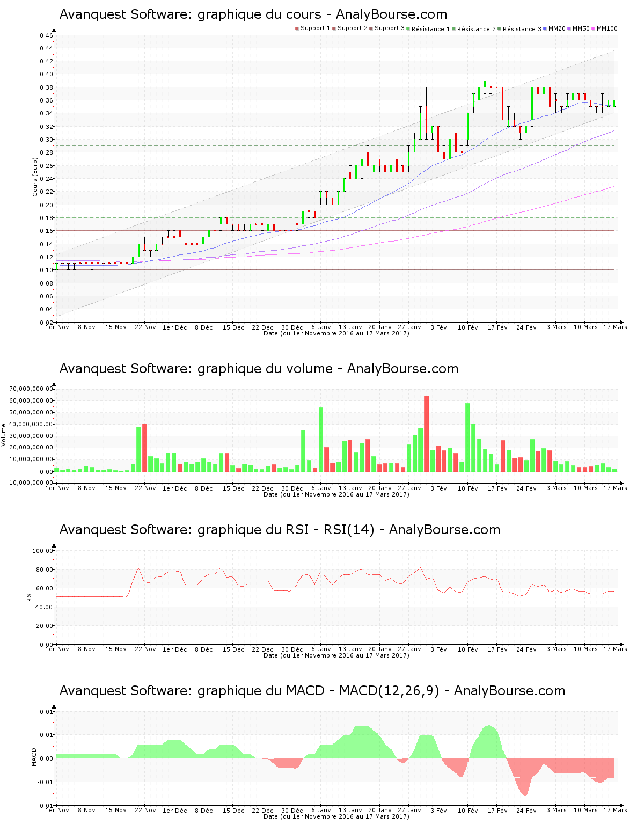Click the Résistance 1 legend color square
644x832 pixels.
pyautogui.click(x=408, y=28)
